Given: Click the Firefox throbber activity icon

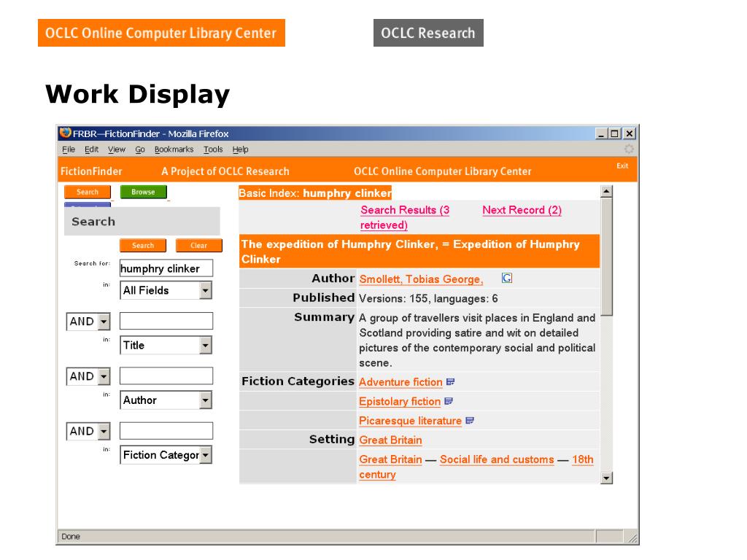Looking at the screenshot, I should pos(629,149).
